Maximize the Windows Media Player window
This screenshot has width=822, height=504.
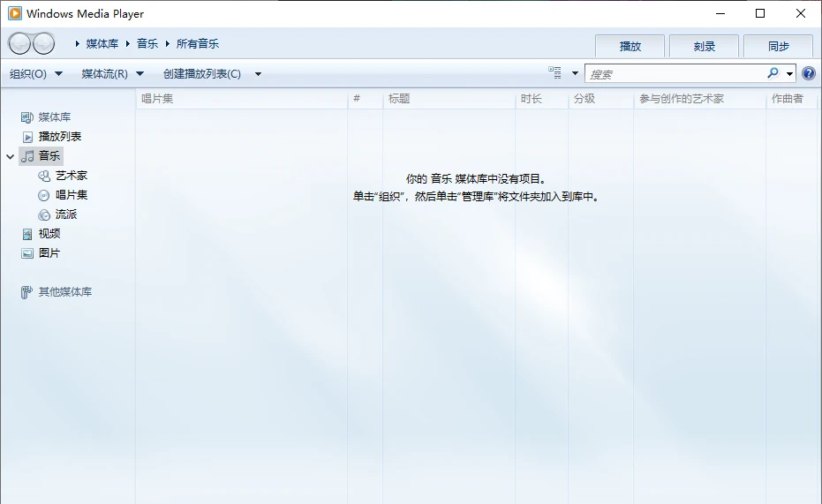coord(760,13)
